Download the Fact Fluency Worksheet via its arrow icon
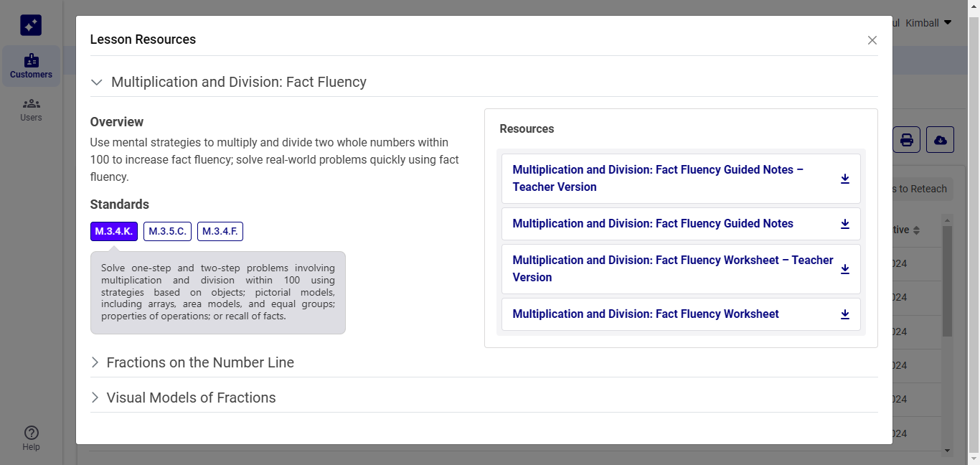 click(x=845, y=314)
